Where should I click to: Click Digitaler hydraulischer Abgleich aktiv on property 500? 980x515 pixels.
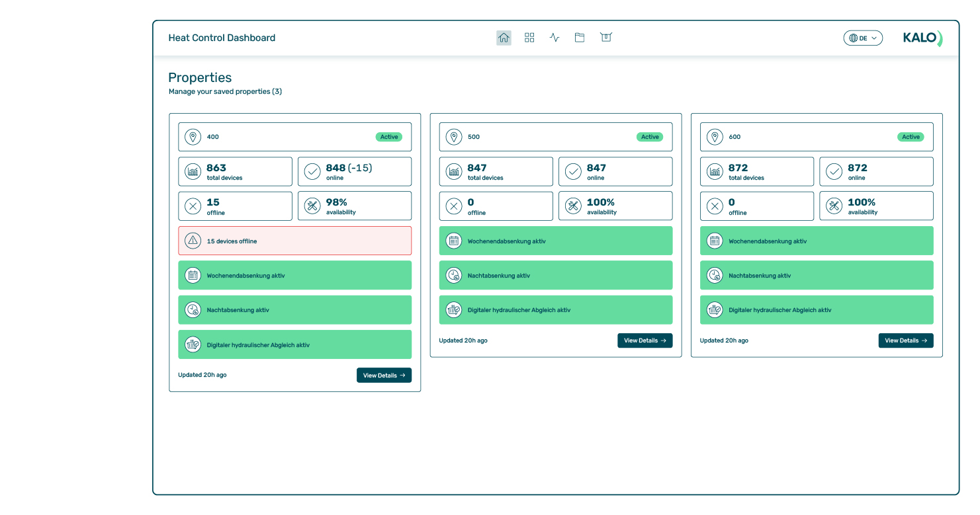(556, 310)
